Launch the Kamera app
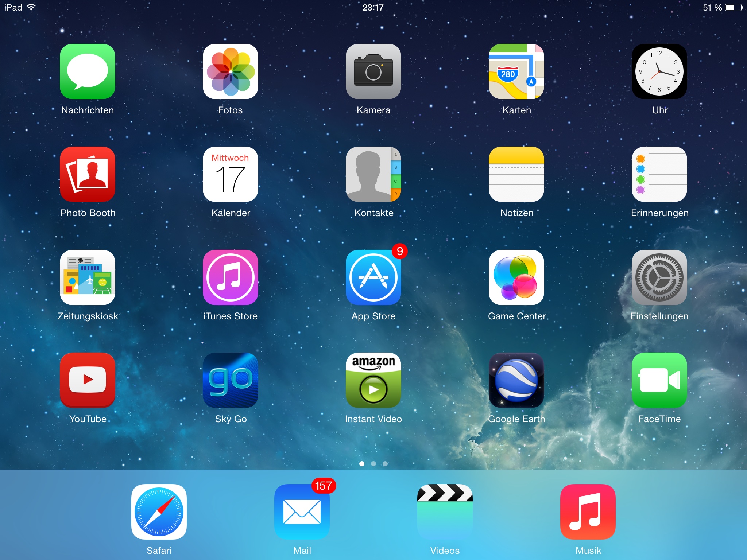Image resolution: width=747 pixels, height=560 pixels. point(373,71)
